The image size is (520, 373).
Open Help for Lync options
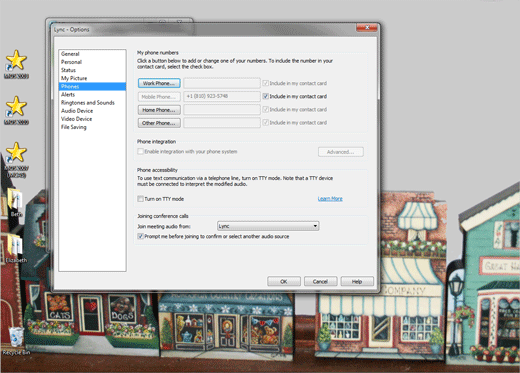point(357,281)
